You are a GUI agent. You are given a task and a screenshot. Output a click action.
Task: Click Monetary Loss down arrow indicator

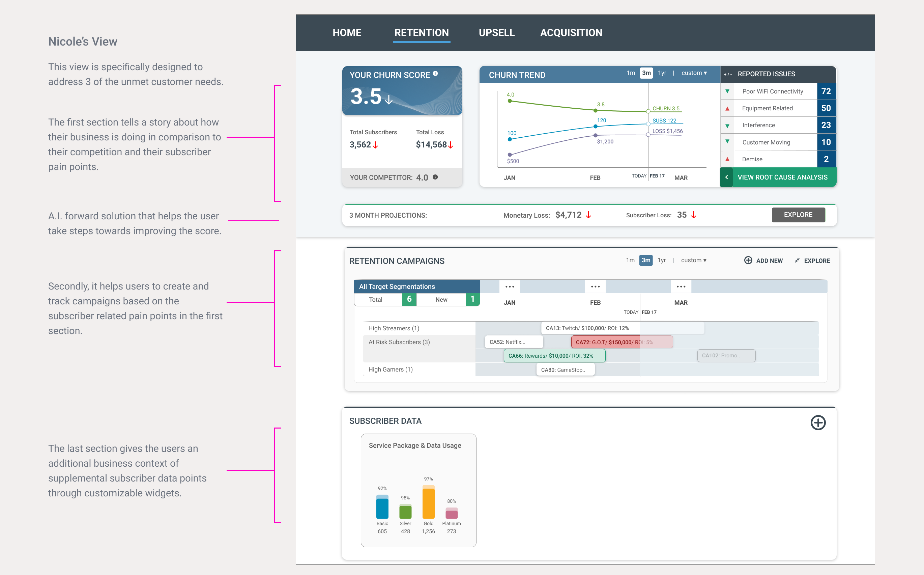[x=588, y=215]
